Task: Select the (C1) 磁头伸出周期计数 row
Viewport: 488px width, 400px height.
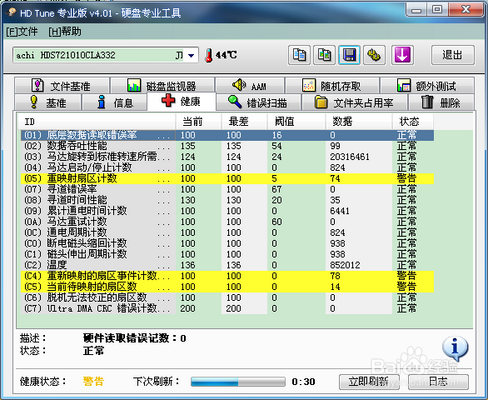Action: tap(227, 254)
